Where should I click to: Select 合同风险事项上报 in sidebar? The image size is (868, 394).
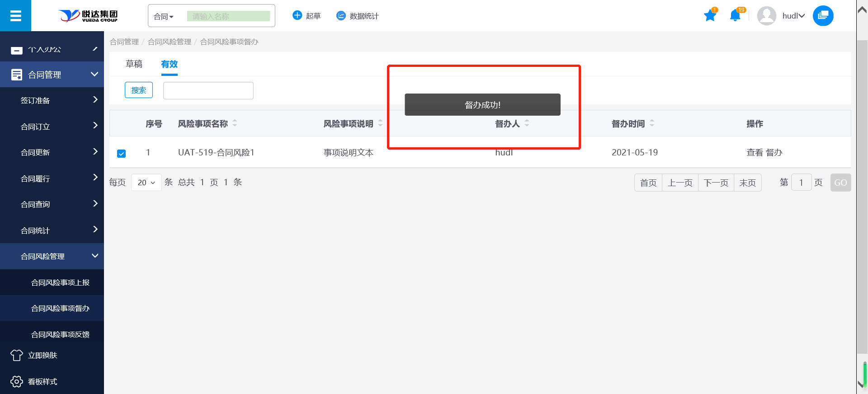click(60, 282)
